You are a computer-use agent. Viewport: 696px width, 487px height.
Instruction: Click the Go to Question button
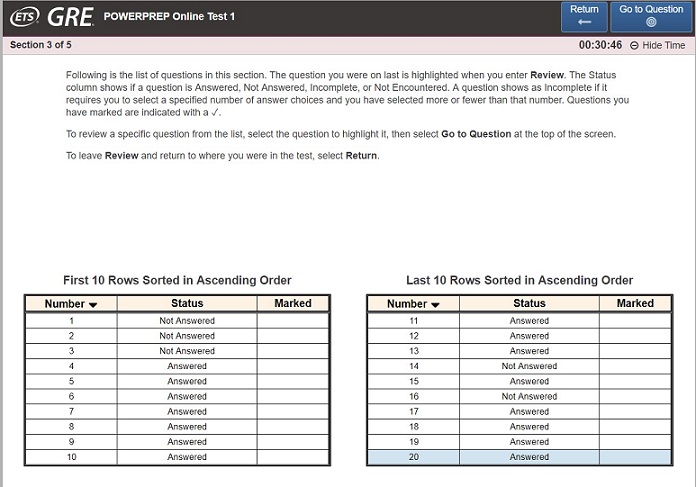(651, 16)
